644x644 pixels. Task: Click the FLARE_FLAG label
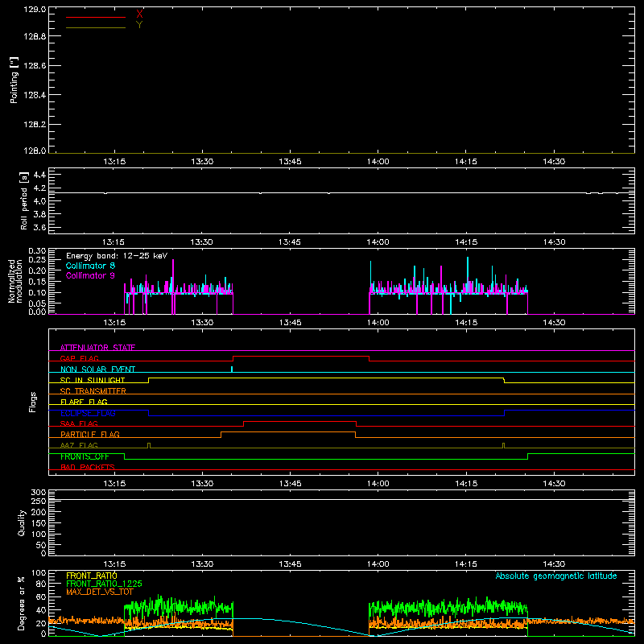pyautogui.click(x=84, y=402)
